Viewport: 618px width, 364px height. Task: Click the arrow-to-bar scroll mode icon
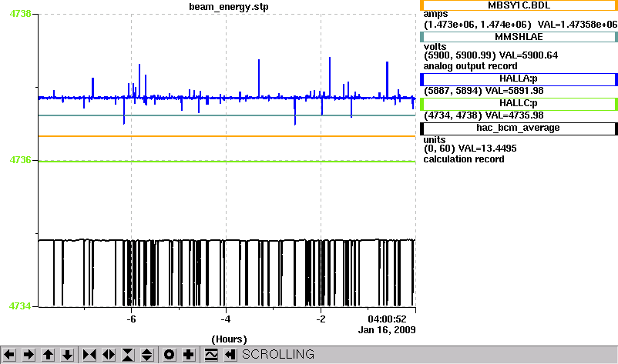tap(230, 355)
